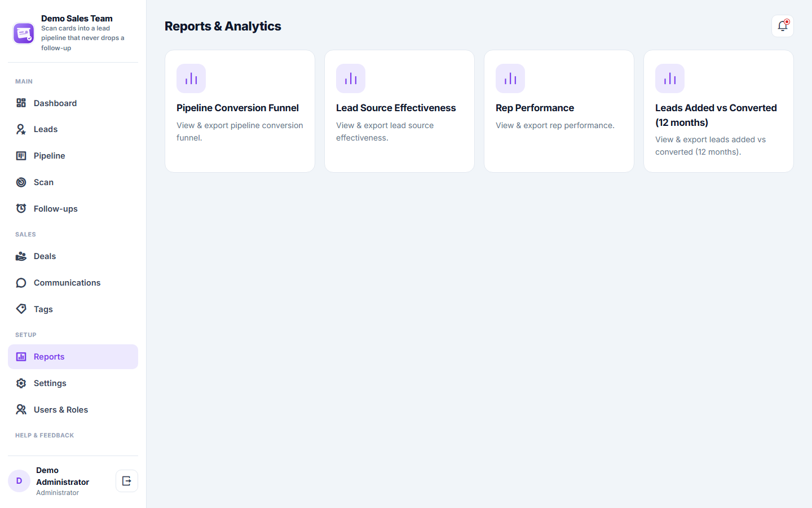Open the Communications section
Viewport: 812px width, 508px height.
point(73,283)
